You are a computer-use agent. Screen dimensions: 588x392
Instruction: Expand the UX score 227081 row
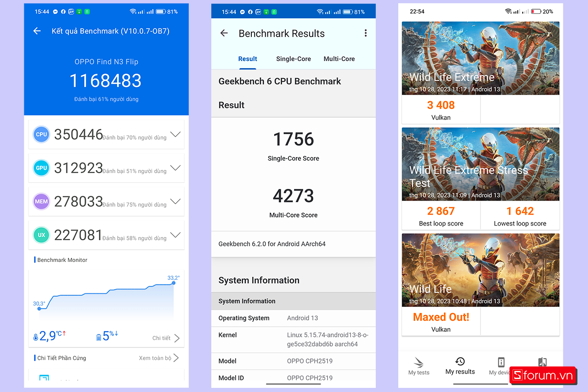point(175,235)
